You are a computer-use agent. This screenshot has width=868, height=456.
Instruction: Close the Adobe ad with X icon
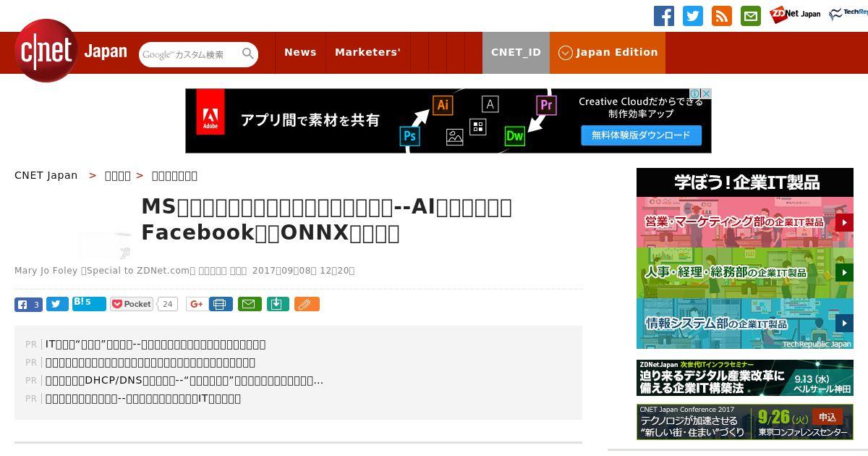[706, 94]
